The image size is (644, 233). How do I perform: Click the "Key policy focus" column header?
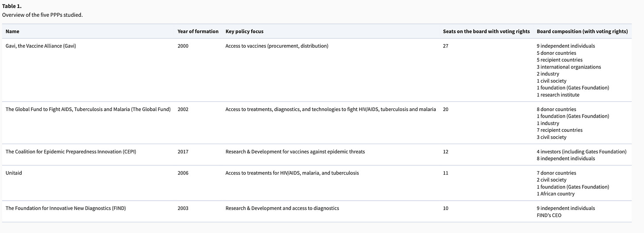point(244,31)
